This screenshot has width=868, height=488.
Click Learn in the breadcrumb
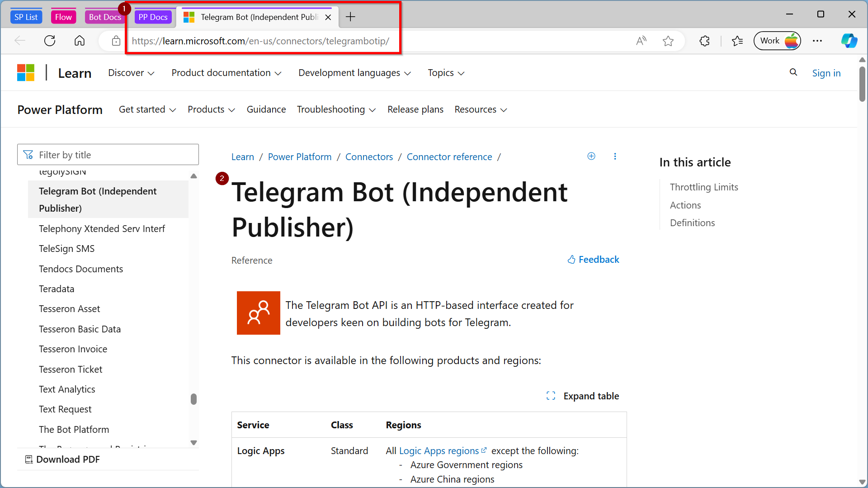click(x=243, y=157)
